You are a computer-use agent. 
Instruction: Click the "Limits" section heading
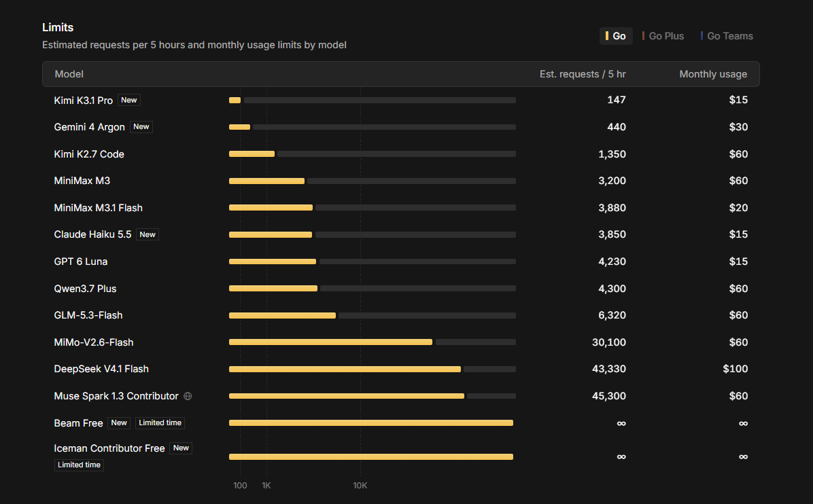(x=58, y=27)
